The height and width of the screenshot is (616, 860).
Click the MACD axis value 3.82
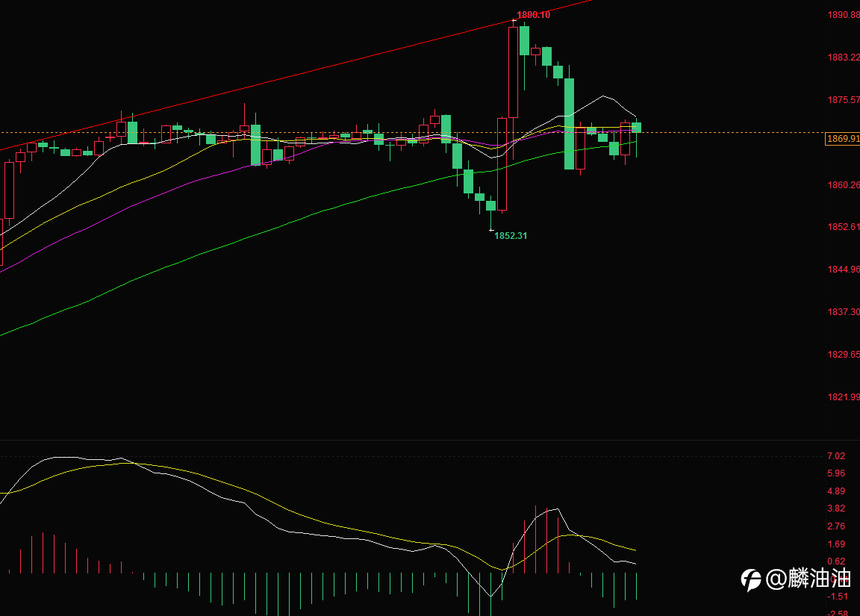pos(836,508)
